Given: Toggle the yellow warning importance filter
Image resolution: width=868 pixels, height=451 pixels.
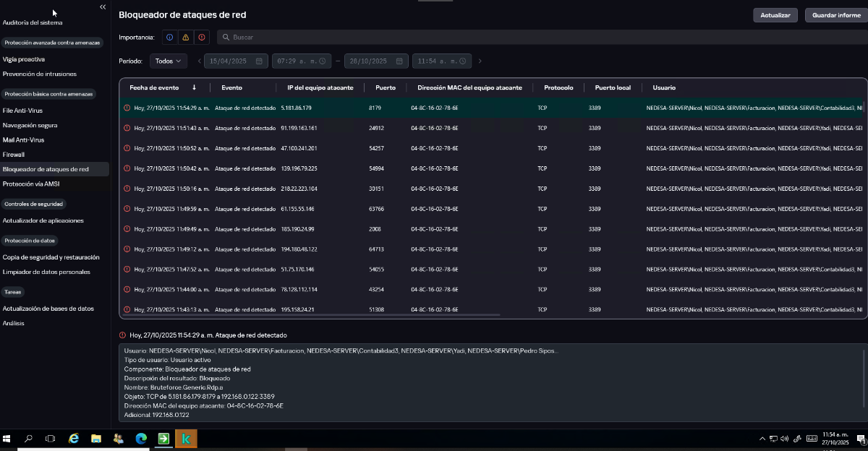Looking at the screenshot, I should coord(185,37).
